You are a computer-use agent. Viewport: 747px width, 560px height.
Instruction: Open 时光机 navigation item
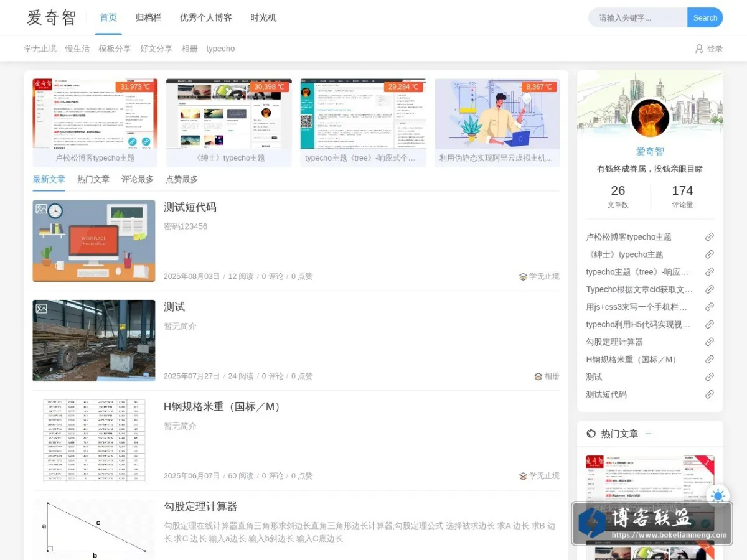(263, 17)
